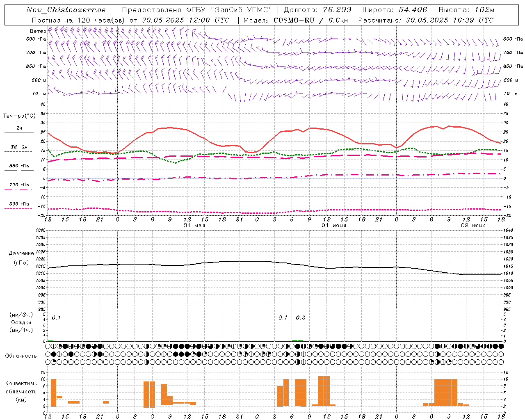The height and width of the screenshot is (420, 525).
Task: Click the 'Облачность' cloud cover row label
Action: coord(21,356)
